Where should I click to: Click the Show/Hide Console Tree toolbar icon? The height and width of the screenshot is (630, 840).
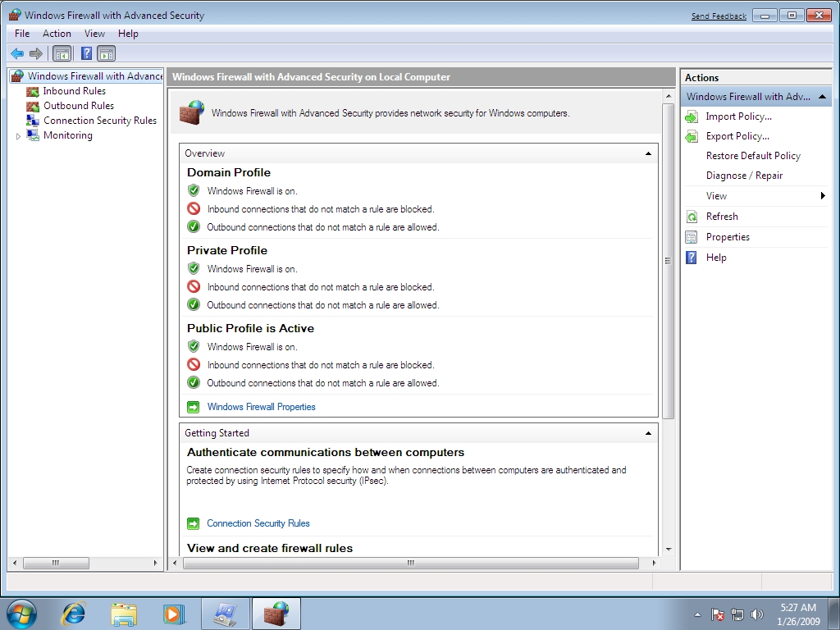click(62, 54)
